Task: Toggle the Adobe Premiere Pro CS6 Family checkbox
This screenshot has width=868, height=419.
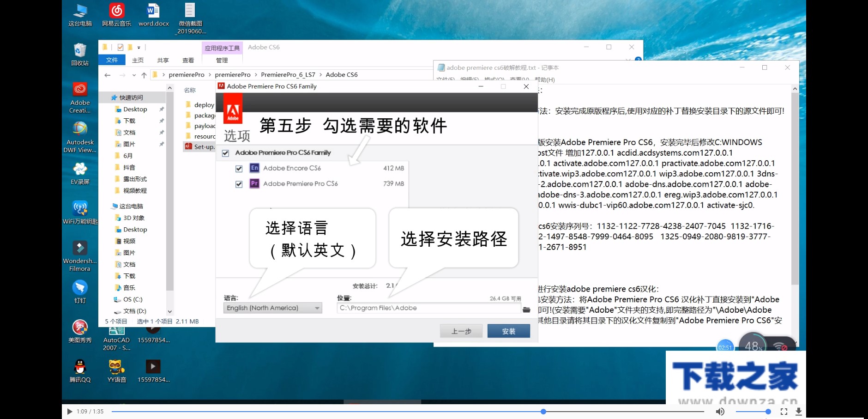Action: (225, 152)
